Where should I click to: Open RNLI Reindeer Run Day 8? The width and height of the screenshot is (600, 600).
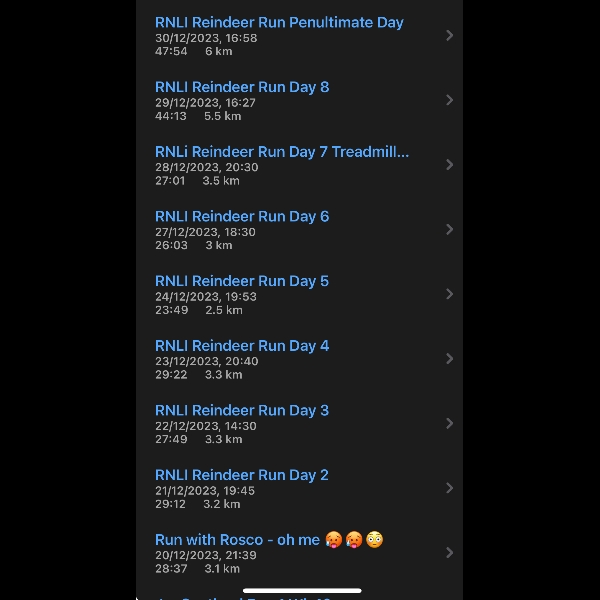[242, 87]
